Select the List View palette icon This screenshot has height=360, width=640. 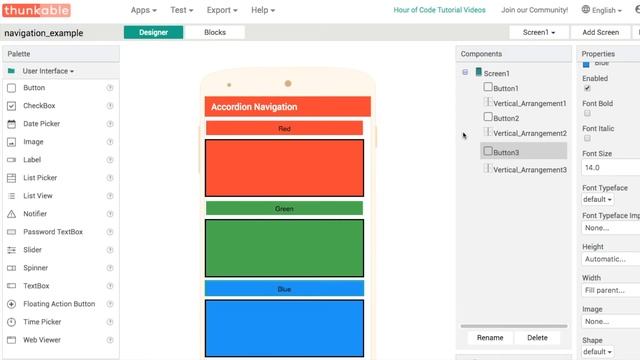[x=11, y=196]
